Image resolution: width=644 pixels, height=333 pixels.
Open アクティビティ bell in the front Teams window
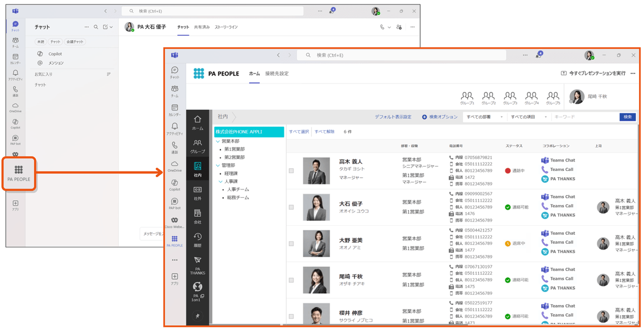[174, 129]
